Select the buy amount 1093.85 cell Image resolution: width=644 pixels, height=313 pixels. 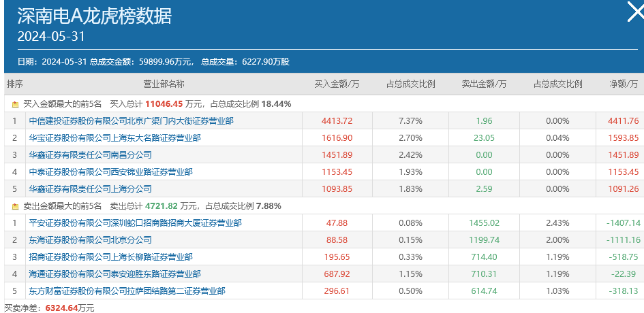coord(337,188)
